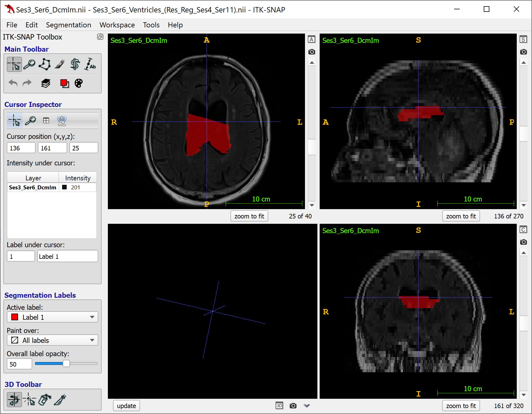The width and height of the screenshot is (532, 414).
Task: Select the 3D spray paint tool
Action: 44,399
